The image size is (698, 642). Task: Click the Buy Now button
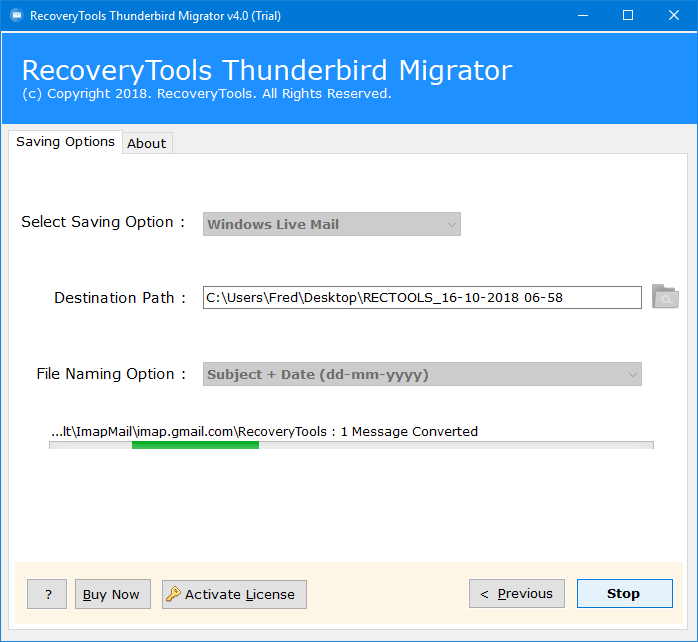tap(113, 594)
